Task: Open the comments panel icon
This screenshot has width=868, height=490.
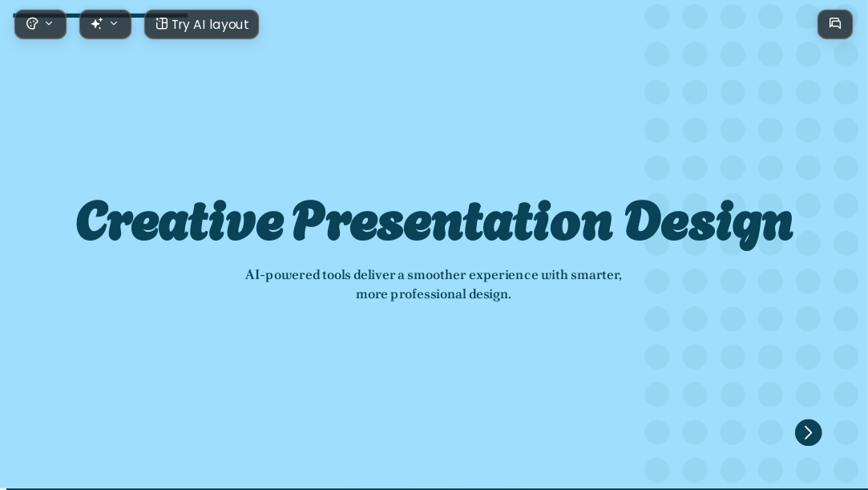Action: tap(835, 24)
